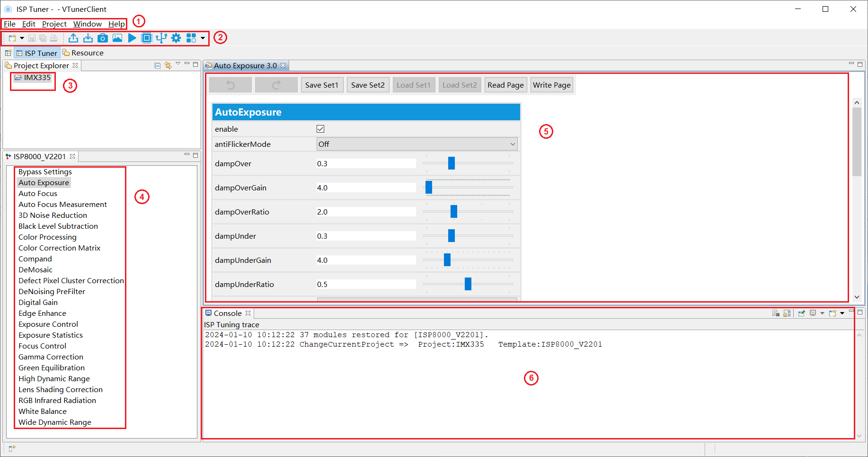Image resolution: width=868 pixels, height=457 pixels.
Task: Click the Open Perspective icon
Action: (x=8, y=53)
